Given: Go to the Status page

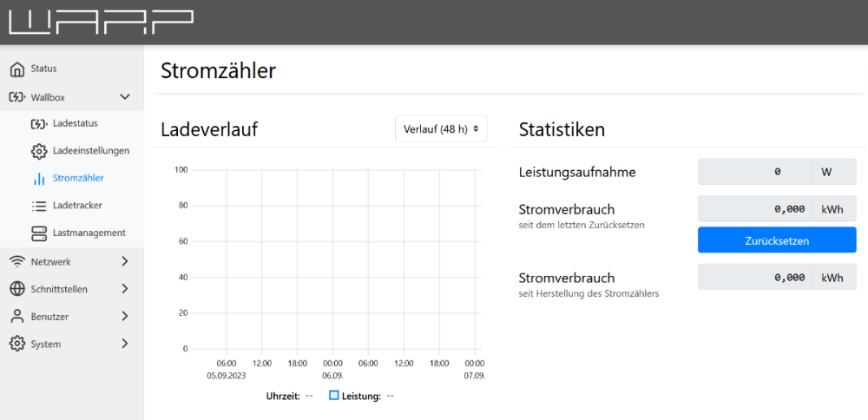Looking at the screenshot, I should [43, 69].
